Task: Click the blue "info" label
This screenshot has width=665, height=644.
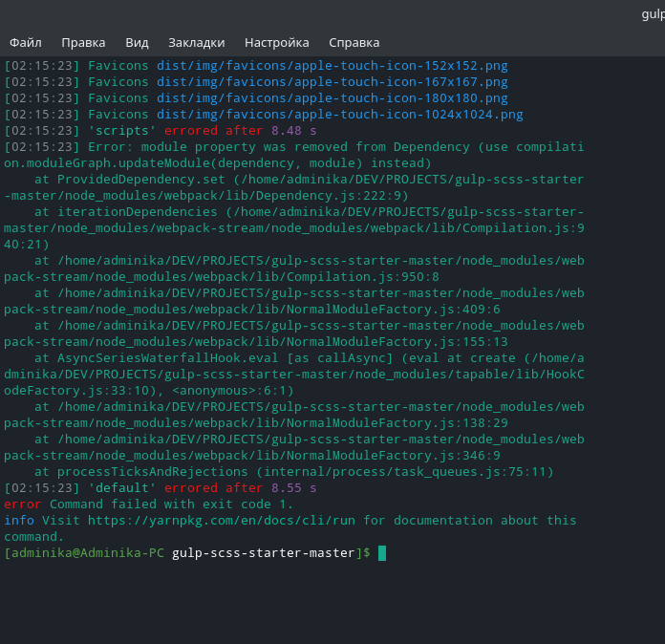Action: point(19,520)
